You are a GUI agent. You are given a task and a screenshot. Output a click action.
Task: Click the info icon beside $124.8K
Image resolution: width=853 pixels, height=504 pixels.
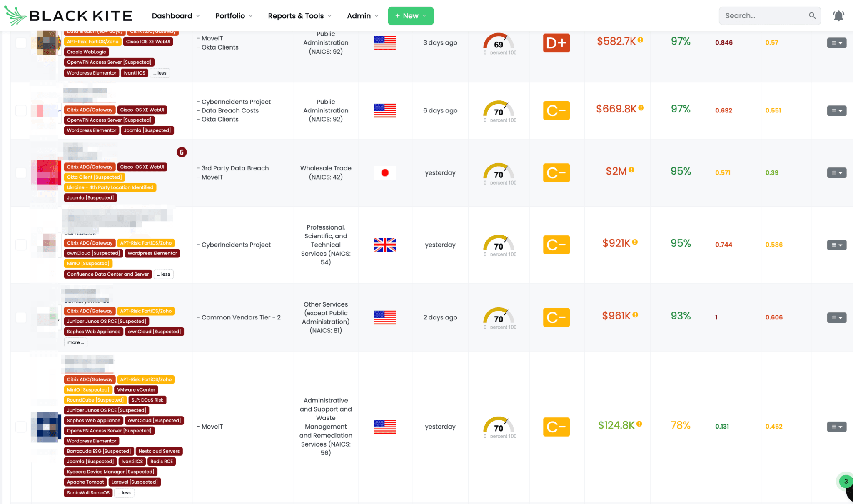639,424
